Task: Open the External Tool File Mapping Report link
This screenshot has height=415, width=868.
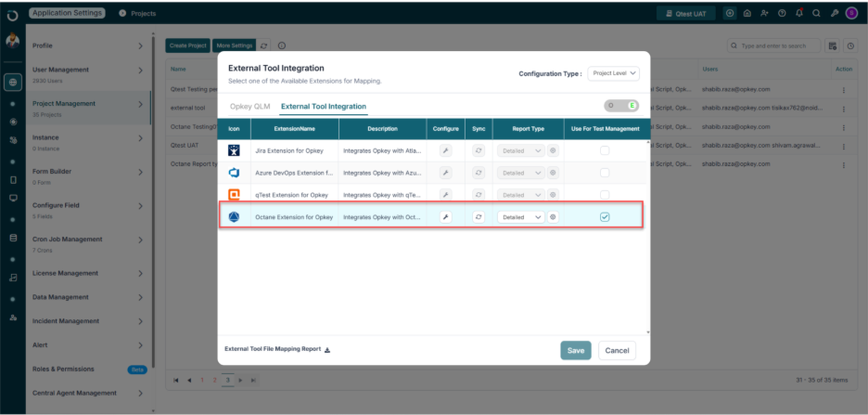Action: [273, 349]
